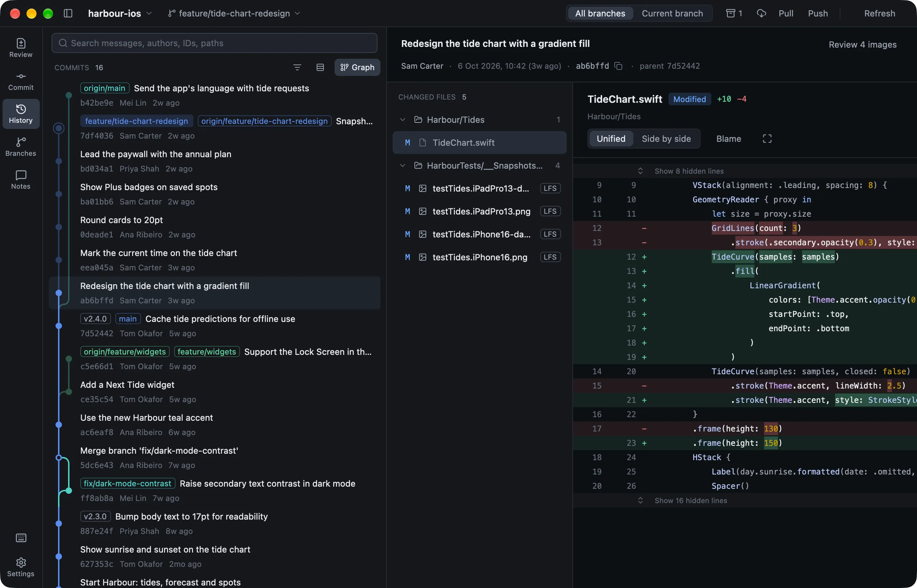Expand diff to fullscreen
917x588 pixels.
click(767, 139)
